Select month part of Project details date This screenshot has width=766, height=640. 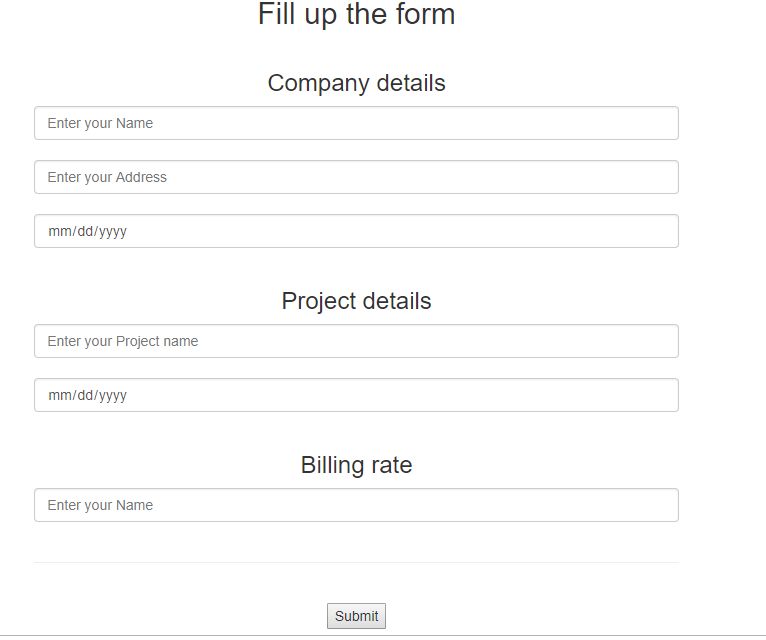58,395
